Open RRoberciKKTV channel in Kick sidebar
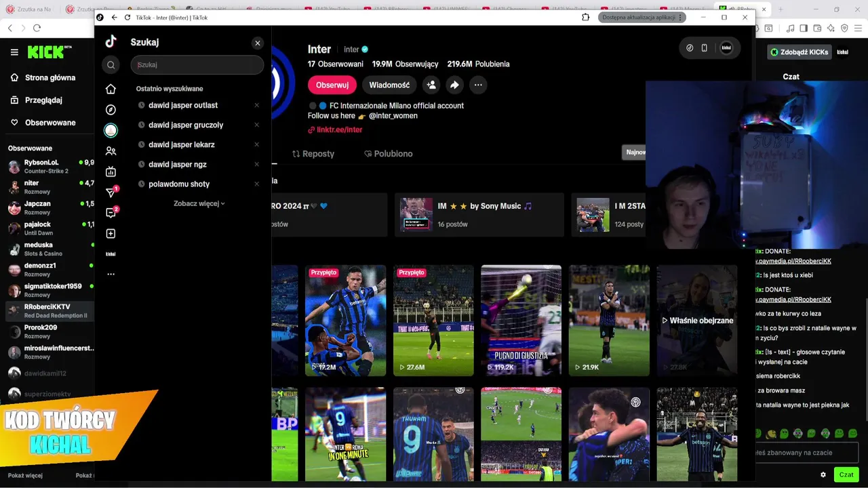 (51, 311)
